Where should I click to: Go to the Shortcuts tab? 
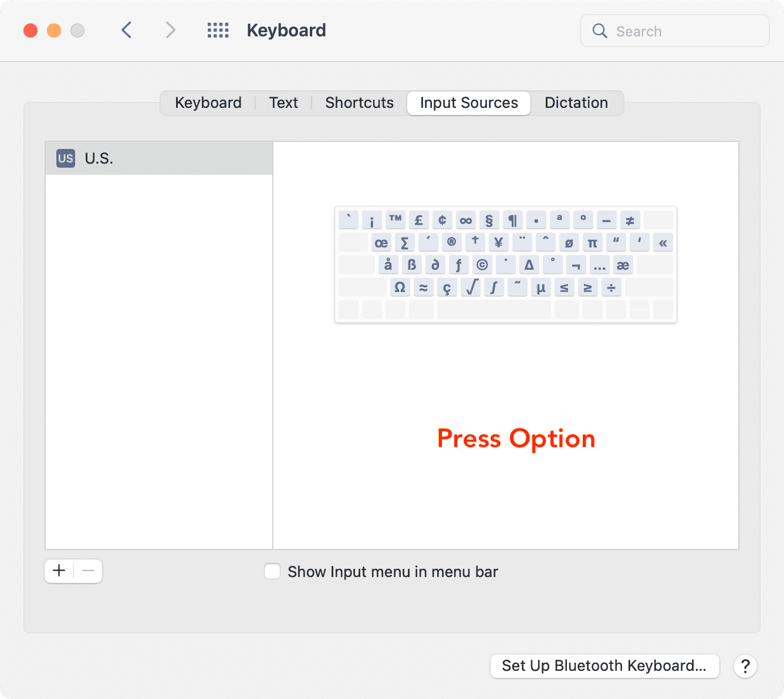(x=359, y=103)
